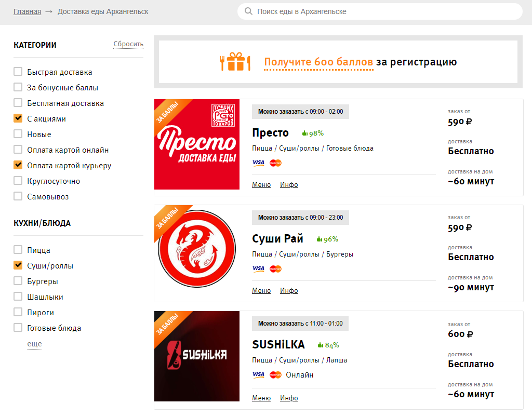Select the Новые checkbox
This screenshot has width=532, height=417.
click(18, 134)
